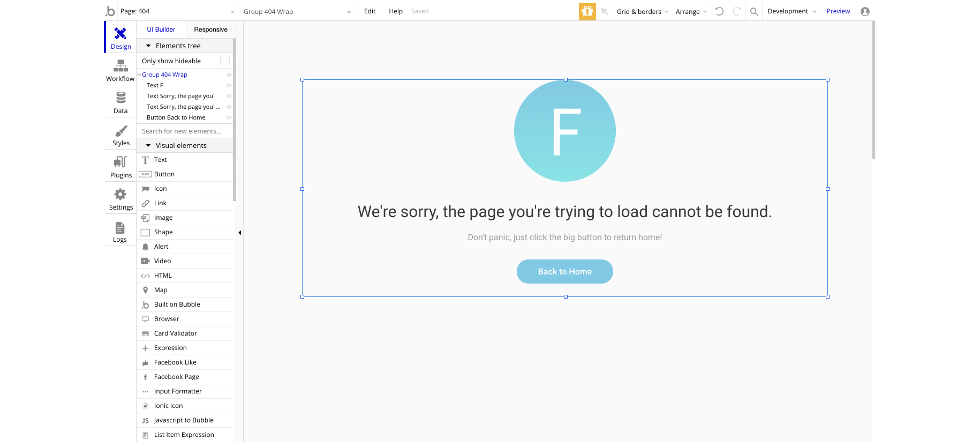Click the search magnifier icon in toolbar

[754, 11]
